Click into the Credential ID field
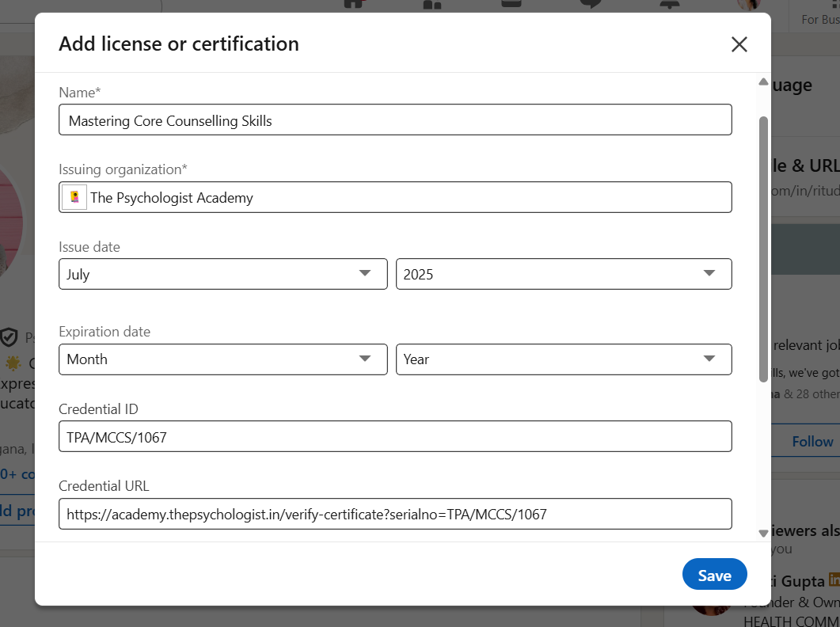The image size is (840, 627). coord(394,436)
